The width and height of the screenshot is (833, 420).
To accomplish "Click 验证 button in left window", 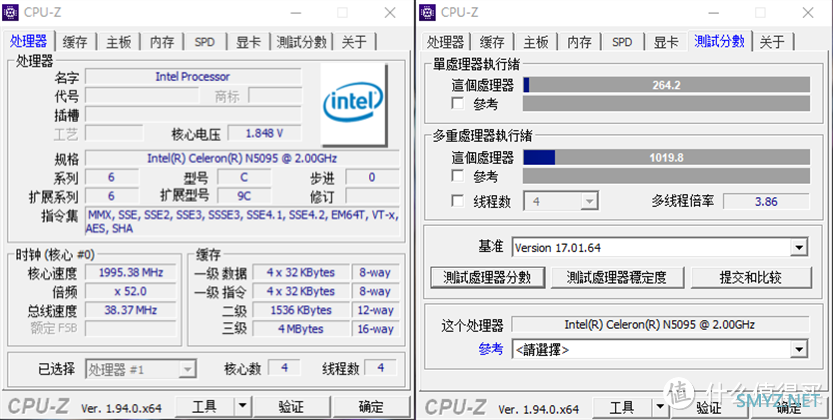I will [x=291, y=407].
